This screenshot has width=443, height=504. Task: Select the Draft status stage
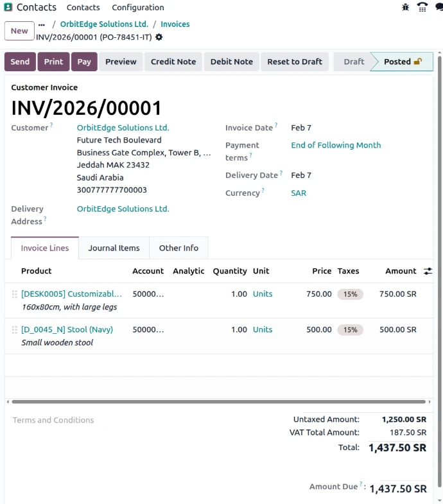tap(354, 62)
